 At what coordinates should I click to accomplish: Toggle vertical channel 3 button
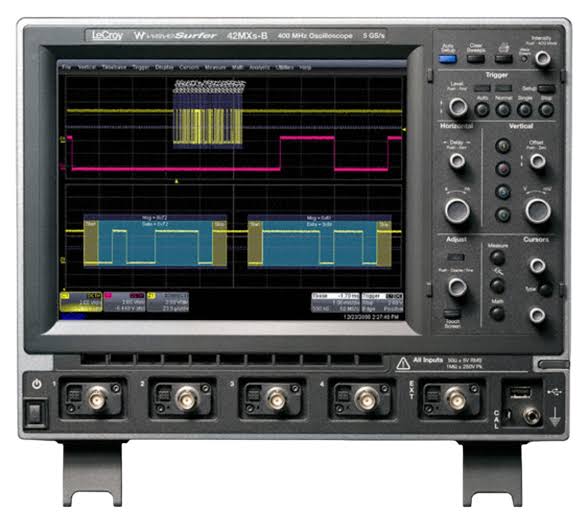503,192
